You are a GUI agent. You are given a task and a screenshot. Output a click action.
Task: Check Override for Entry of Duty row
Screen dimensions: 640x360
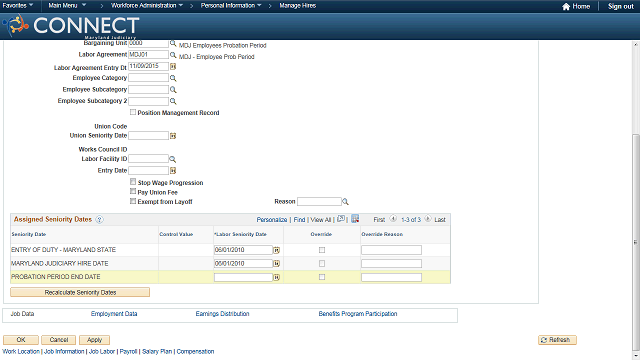point(322,250)
